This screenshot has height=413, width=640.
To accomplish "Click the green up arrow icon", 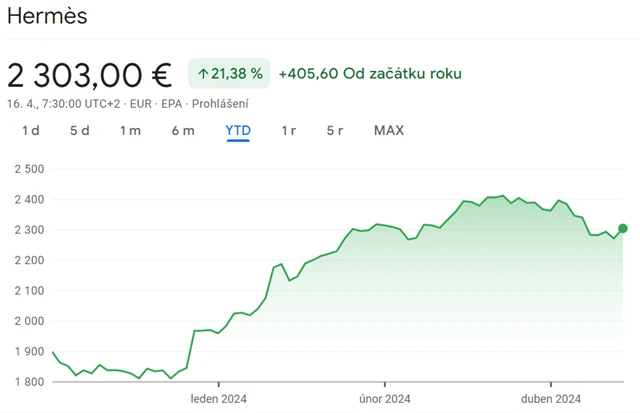I will (x=203, y=73).
